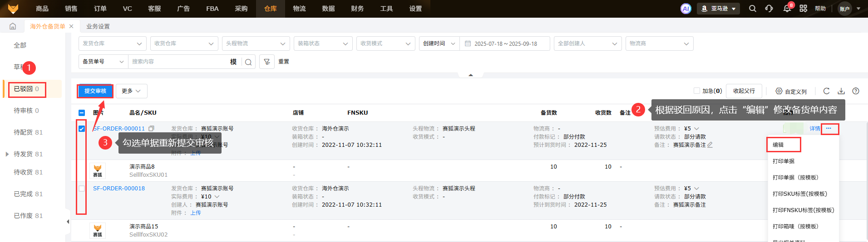Screen dimensions: 868x242
Task: Open the 物流 top menu
Action: tap(299, 9)
